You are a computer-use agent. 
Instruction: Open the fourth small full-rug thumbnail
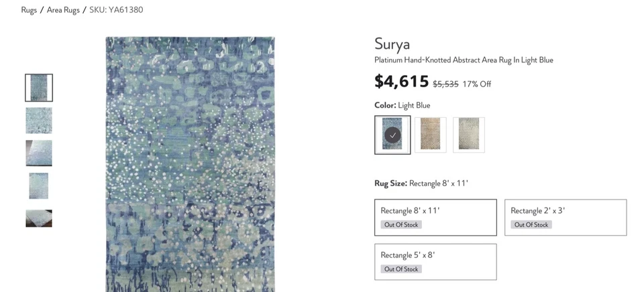click(x=39, y=186)
